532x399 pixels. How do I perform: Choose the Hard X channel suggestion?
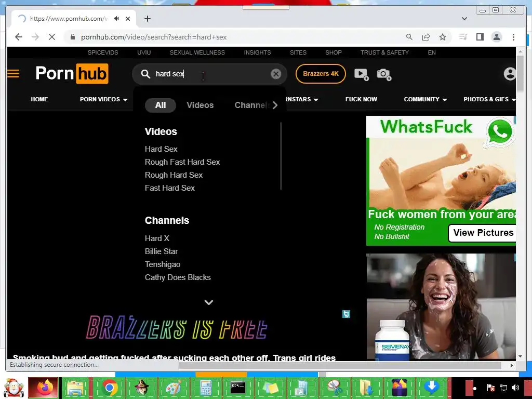click(x=157, y=238)
